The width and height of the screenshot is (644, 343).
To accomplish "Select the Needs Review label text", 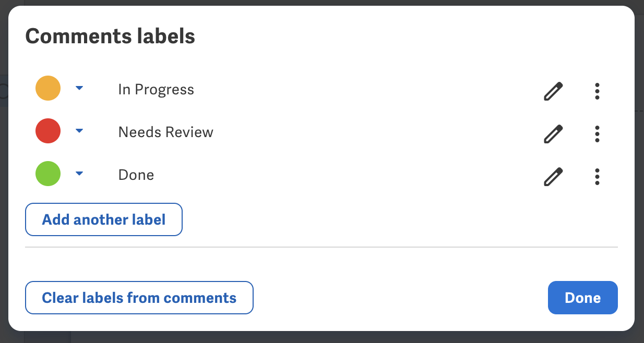I will (x=166, y=132).
